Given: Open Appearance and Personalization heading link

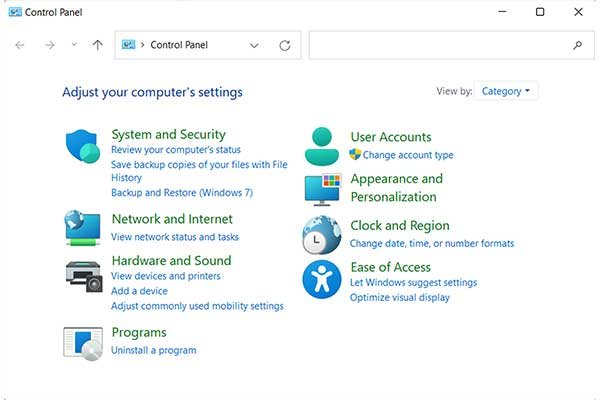Looking at the screenshot, I should click(x=396, y=188).
